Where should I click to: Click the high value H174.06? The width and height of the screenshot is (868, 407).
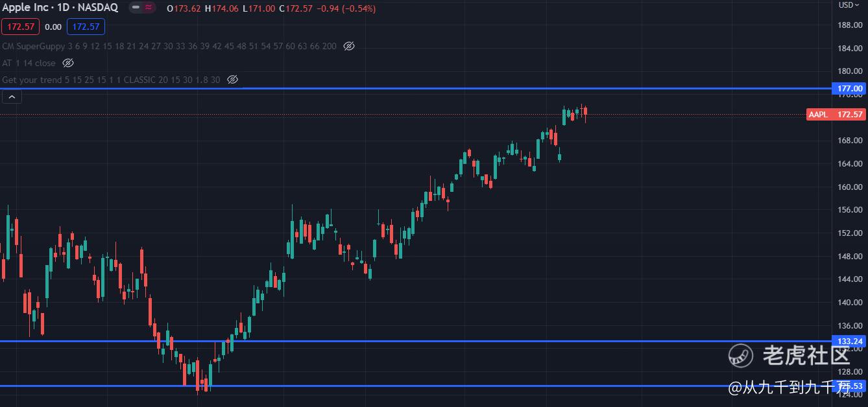(x=221, y=8)
